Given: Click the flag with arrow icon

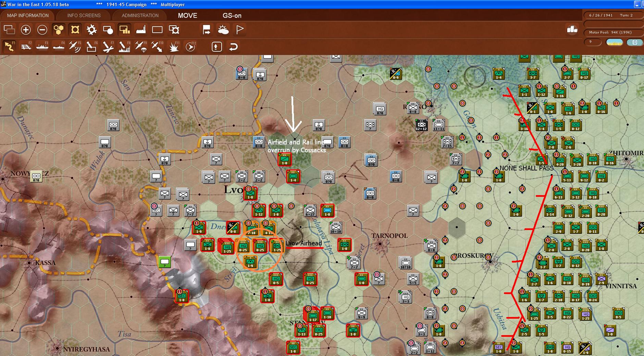Looking at the screenshot, I should click(x=207, y=30).
